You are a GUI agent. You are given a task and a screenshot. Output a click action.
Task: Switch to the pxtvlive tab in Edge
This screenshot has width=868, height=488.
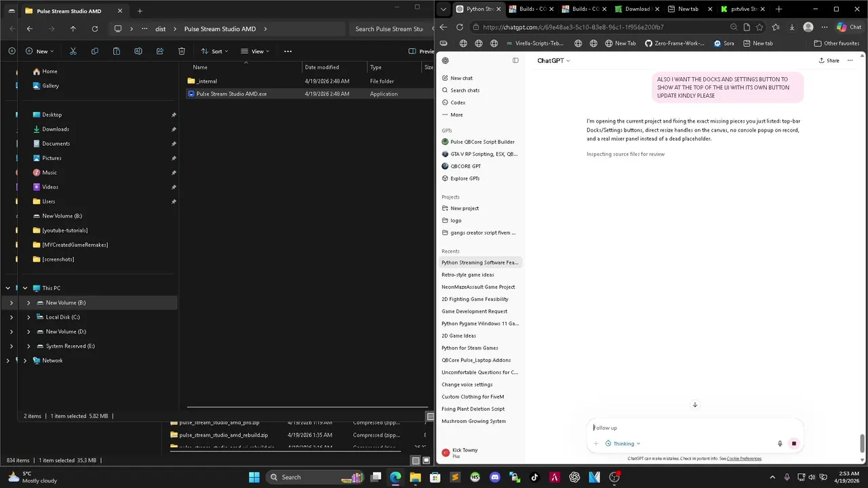[x=743, y=9]
